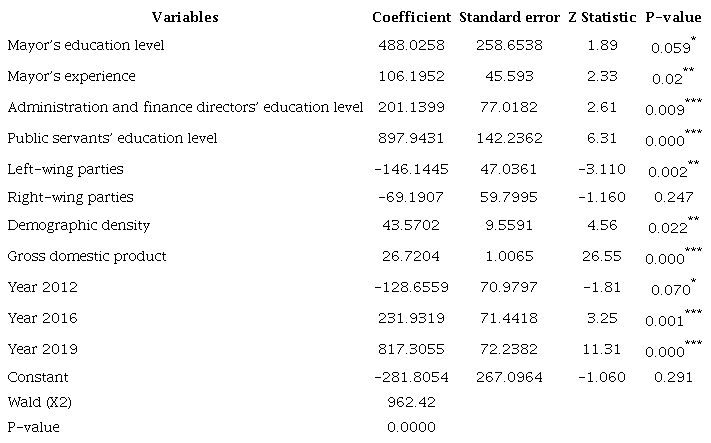
Task: Select the Mayor's education level row label
Action: (85, 46)
